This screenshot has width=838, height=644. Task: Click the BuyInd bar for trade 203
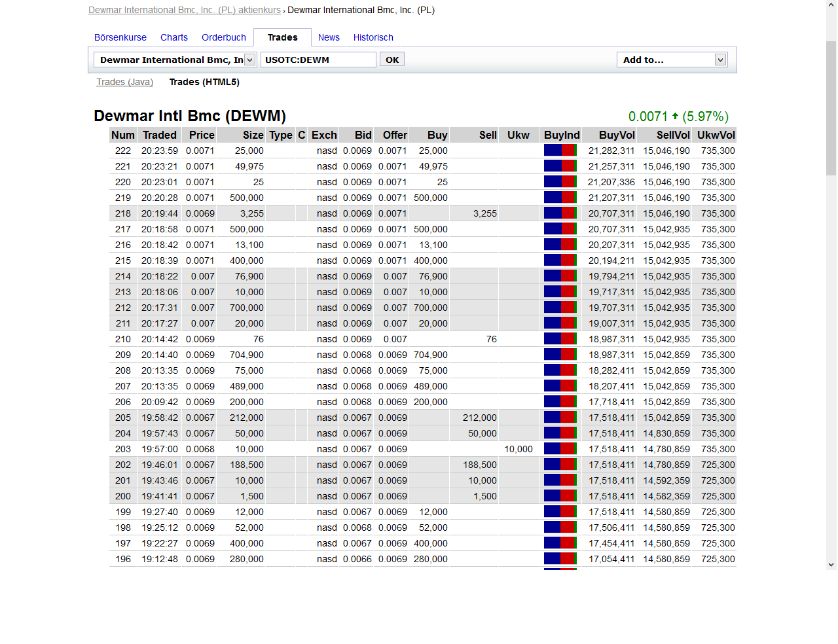(x=560, y=448)
